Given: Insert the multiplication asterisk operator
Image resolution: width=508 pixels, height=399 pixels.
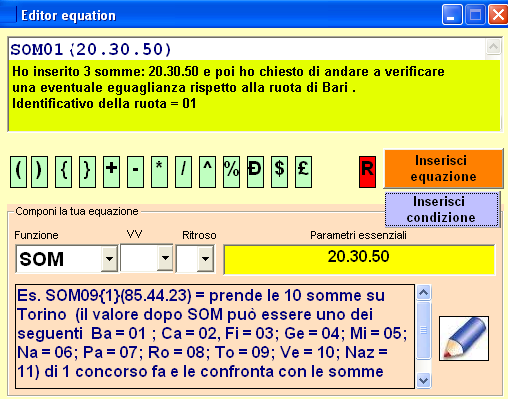Looking at the screenshot, I should (x=159, y=172).
